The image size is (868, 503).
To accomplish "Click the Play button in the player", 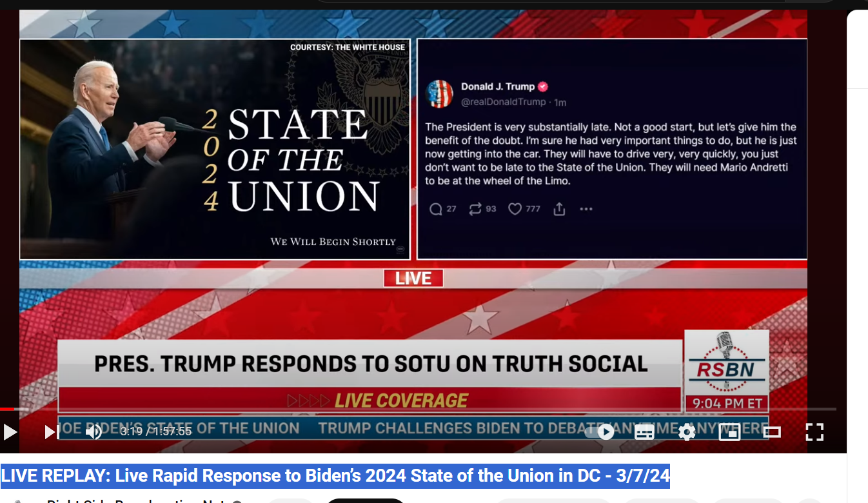I will pos(10,432).
